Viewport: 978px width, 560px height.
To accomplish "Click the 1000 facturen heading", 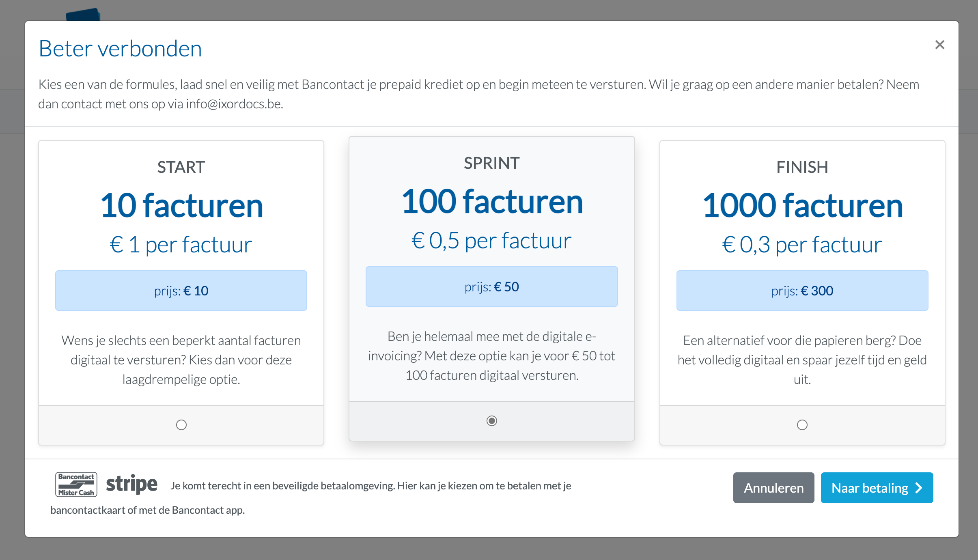I will pos(802,205).
